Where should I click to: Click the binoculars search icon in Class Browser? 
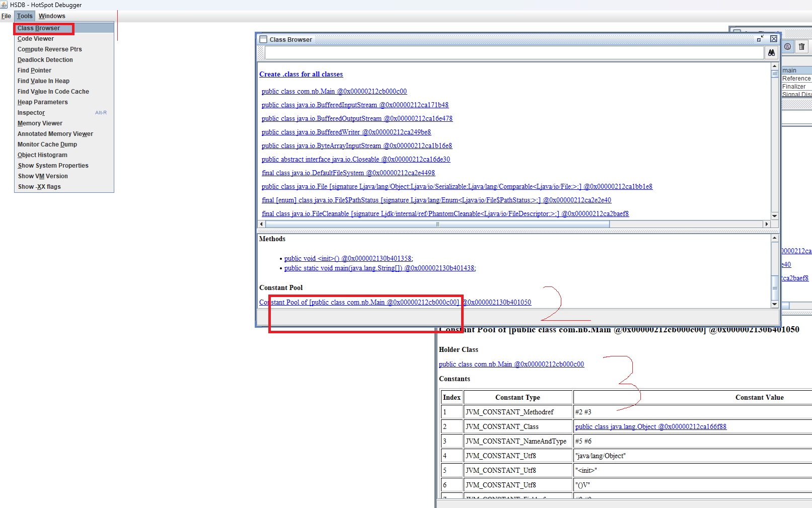coord(771,53)
